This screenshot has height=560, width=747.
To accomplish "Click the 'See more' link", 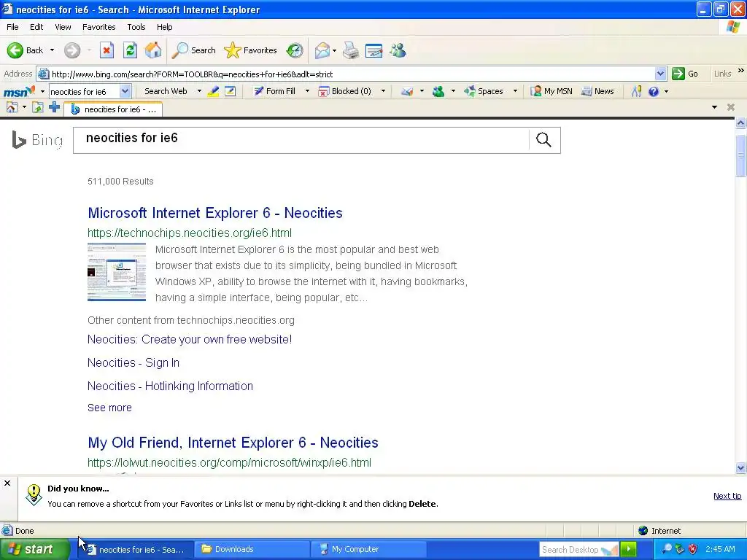I will click(109, 408).
